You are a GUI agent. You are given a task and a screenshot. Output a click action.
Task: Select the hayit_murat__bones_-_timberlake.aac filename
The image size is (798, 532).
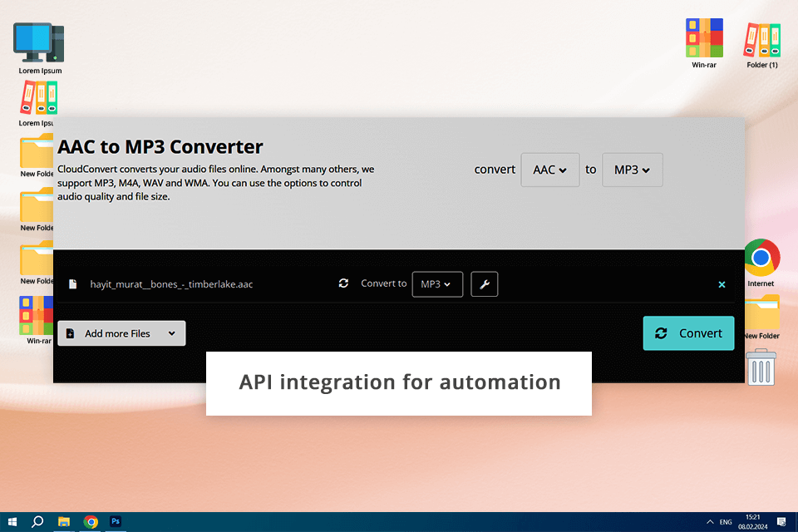171,284
